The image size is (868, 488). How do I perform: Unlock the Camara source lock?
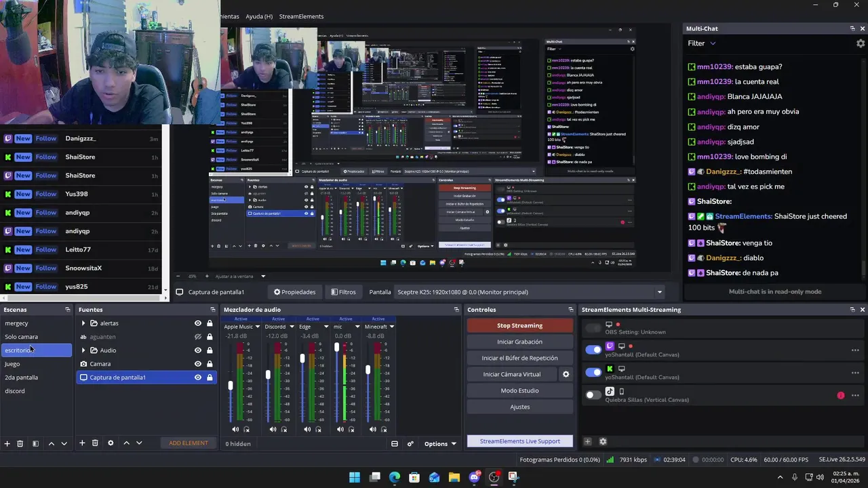(210, 364)
